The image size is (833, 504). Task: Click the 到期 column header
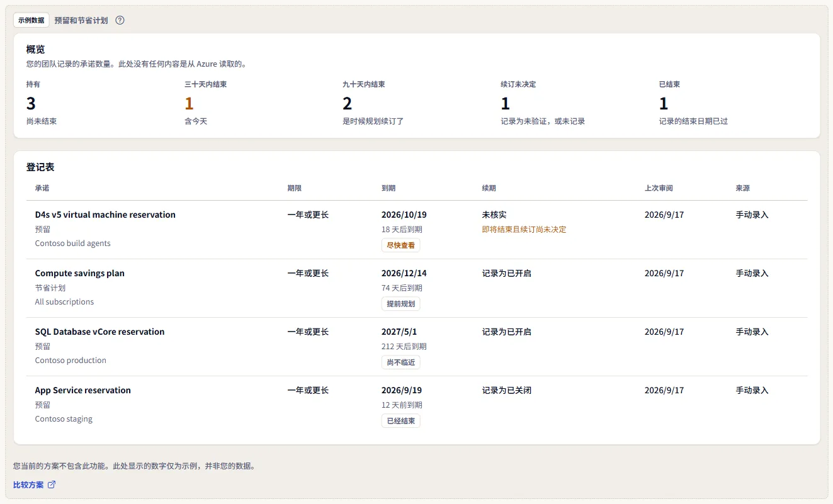point(388,188)
